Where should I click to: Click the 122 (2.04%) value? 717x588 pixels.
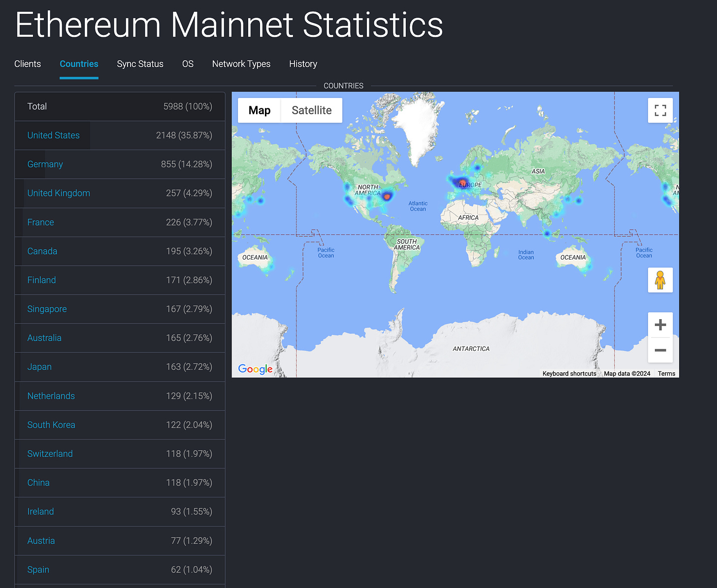coord(189,425)
